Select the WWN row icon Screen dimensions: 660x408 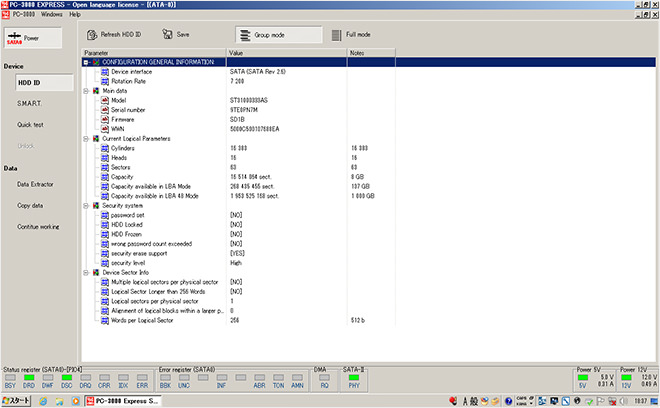(105, 129)
